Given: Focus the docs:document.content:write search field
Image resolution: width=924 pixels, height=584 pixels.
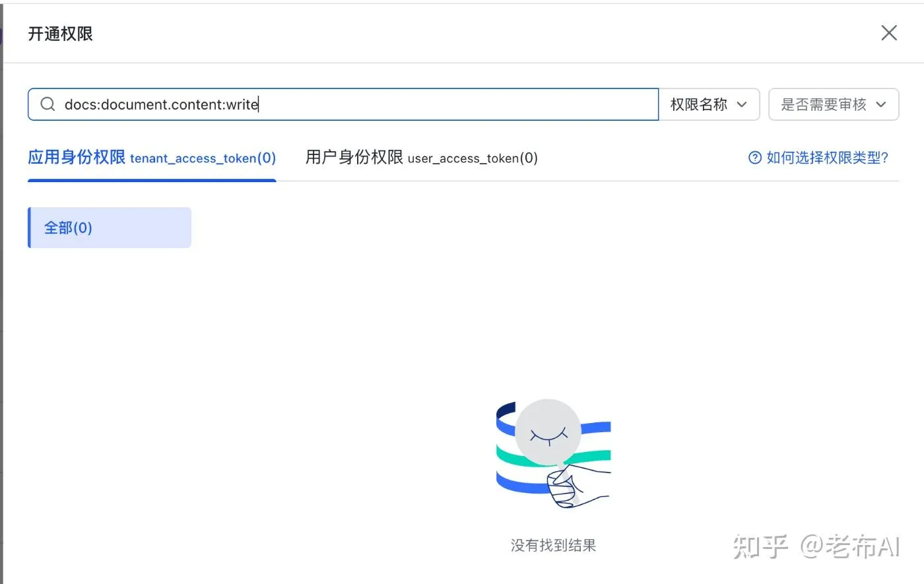Looking at the screenshot, I should [x=343, y=104].
